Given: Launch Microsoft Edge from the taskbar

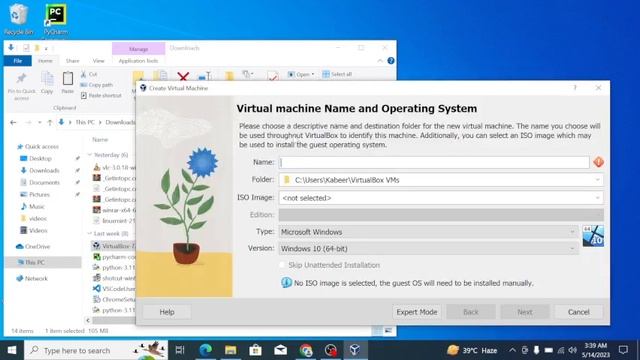Looking at the screenshot, I should [205, 350].
